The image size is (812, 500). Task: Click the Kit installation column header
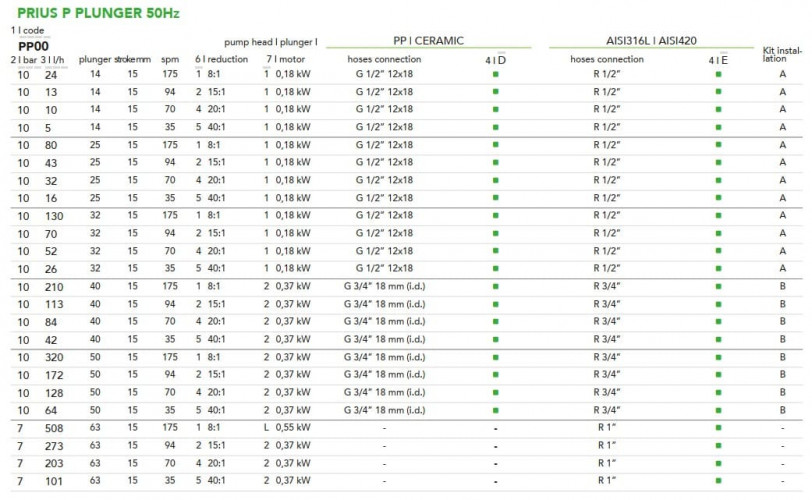click(x=783, y=53)
